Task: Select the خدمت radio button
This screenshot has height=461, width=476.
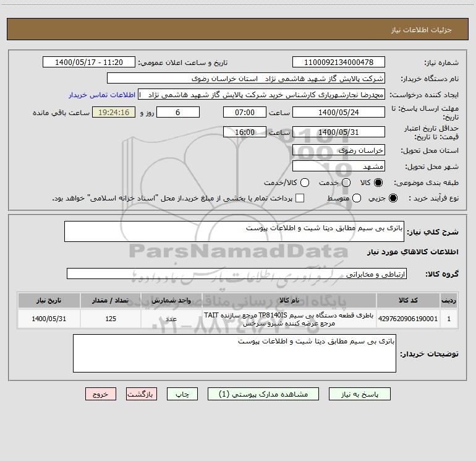Action: 346,183
